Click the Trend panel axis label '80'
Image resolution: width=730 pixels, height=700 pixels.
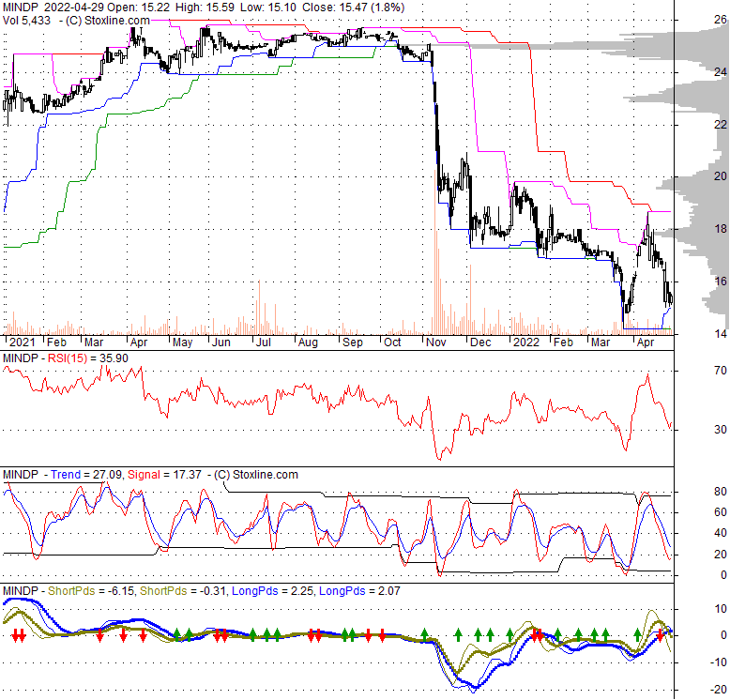click(721, 492)
